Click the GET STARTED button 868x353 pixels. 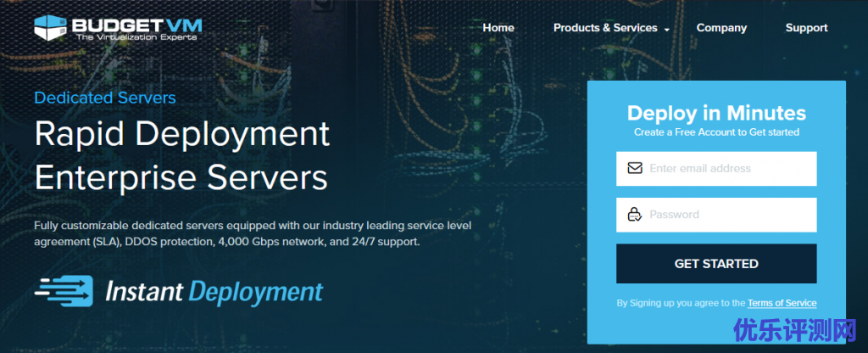716,264
